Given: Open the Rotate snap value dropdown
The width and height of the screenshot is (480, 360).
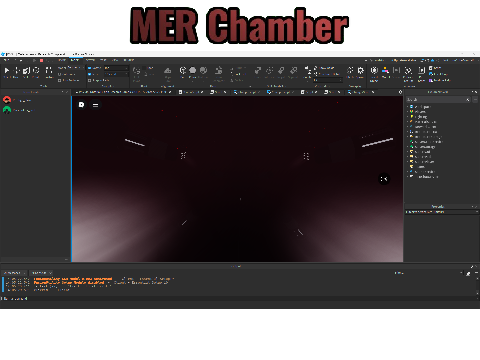Looking at the screenshot, I should 116,68.
